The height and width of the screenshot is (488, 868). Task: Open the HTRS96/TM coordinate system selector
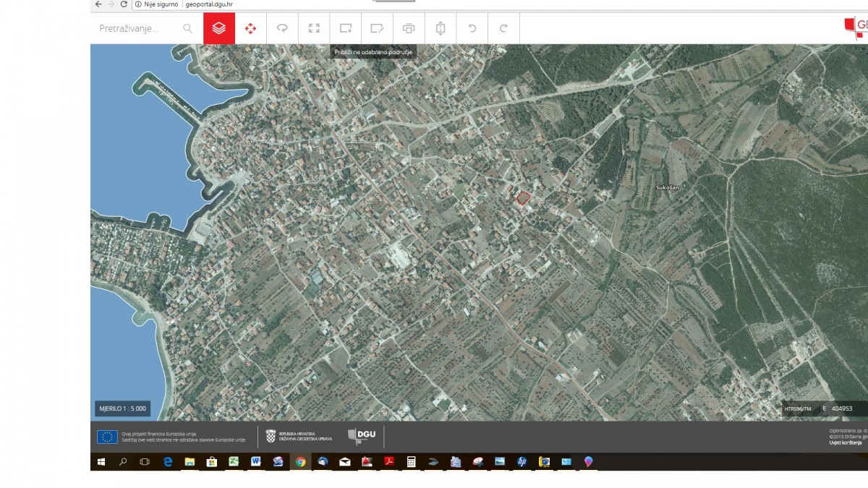click(x=799, y=409)
